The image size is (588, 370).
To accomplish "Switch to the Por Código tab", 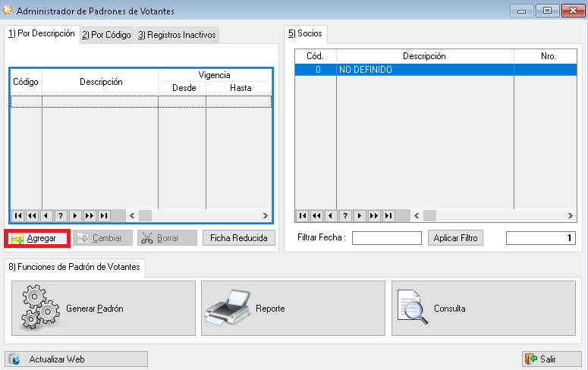I will coord(106,35).
